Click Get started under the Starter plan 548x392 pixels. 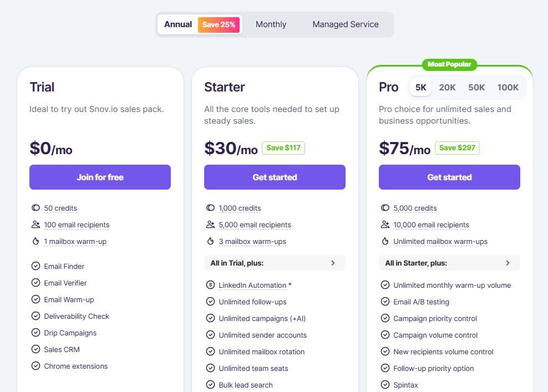(x=275, y=177)
